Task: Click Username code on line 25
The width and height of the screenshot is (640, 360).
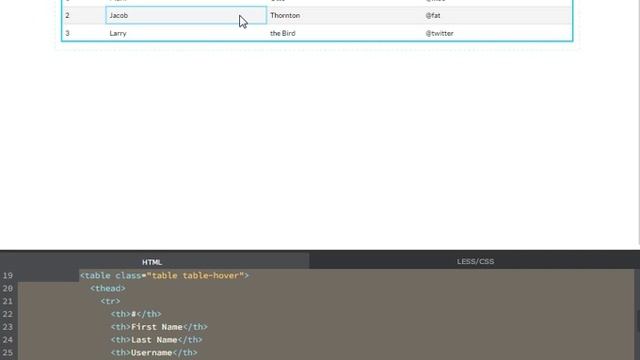Action: [x=154, y=353]
